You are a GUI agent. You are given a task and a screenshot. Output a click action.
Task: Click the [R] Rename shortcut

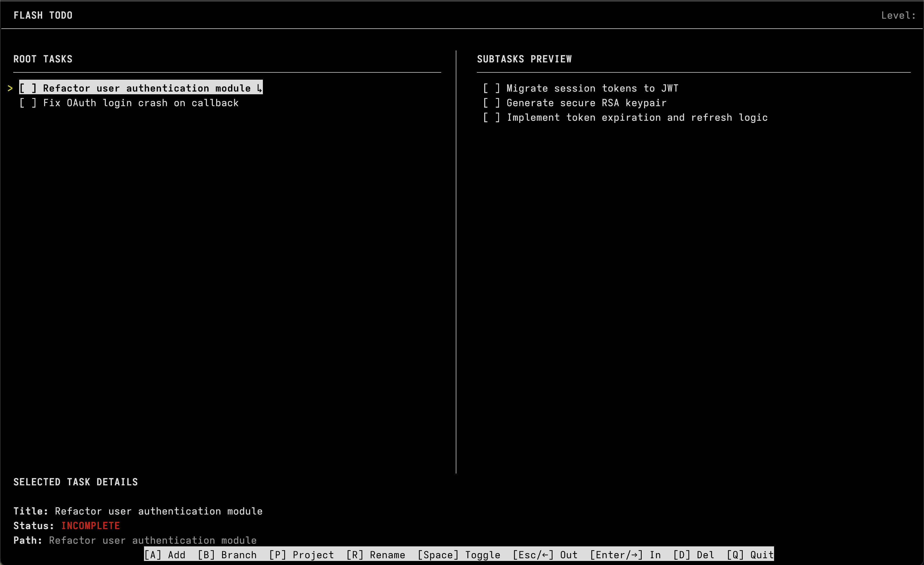click(376, 554)
